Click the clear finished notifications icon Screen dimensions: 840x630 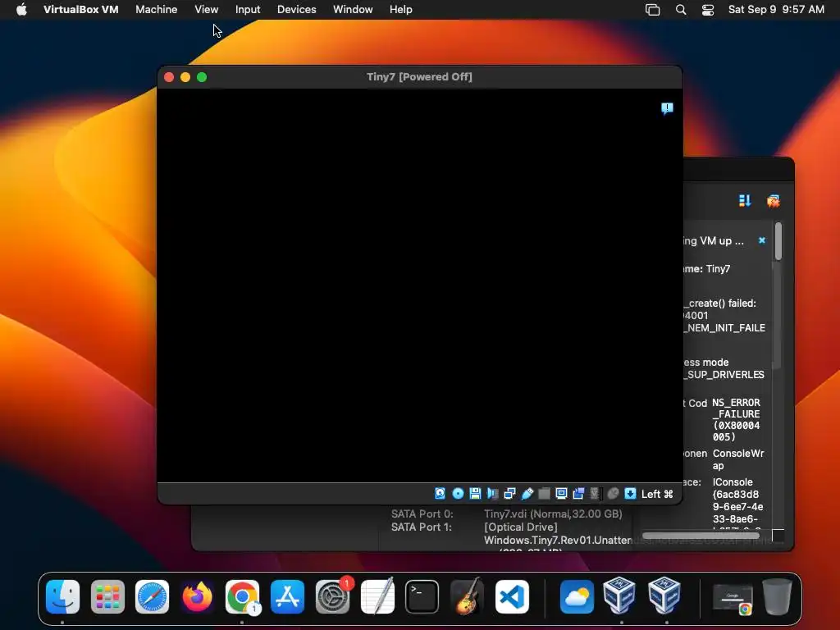[x=773, y=201]
